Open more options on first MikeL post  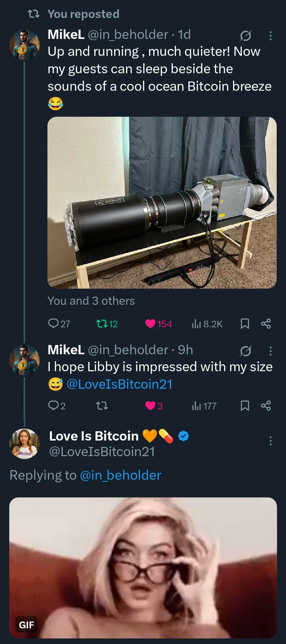270,36
